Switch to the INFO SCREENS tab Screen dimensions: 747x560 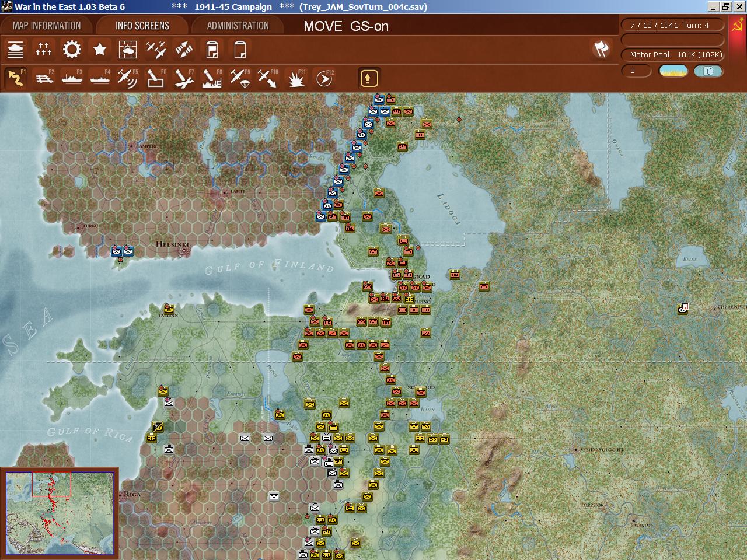142,26
